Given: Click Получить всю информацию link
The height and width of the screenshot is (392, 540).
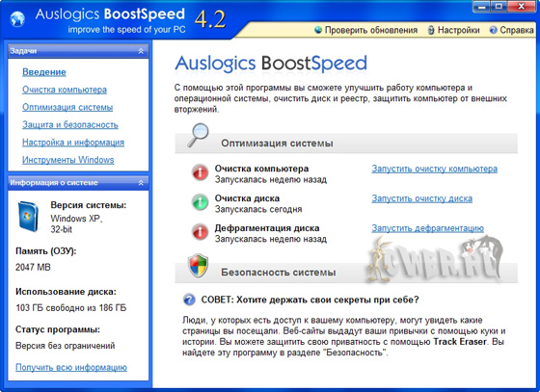Looking at the screenshot, I should coord(71,367).
